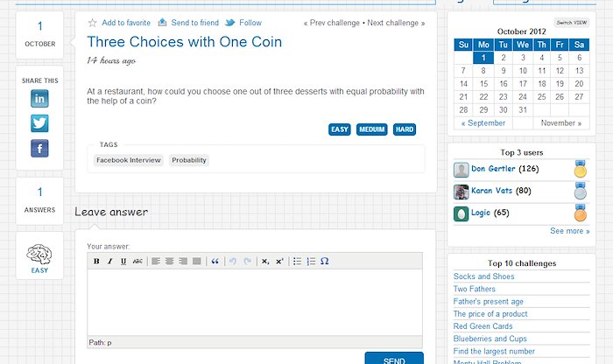The image size is (613, 364).
Task: Insert a block quote in editor
Action: pyautogui.click(x=215, y=262)
